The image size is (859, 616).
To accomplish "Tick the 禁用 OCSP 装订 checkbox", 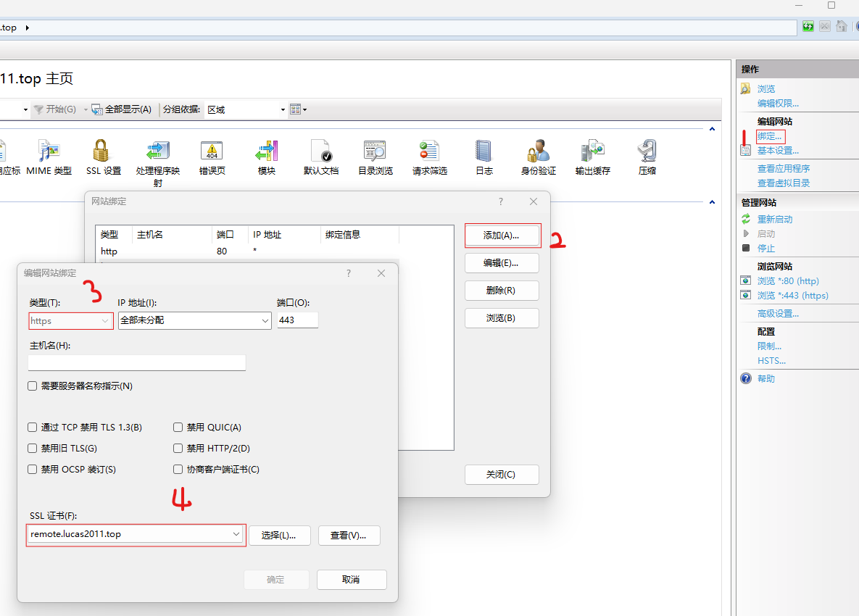I will click(33, 470).
